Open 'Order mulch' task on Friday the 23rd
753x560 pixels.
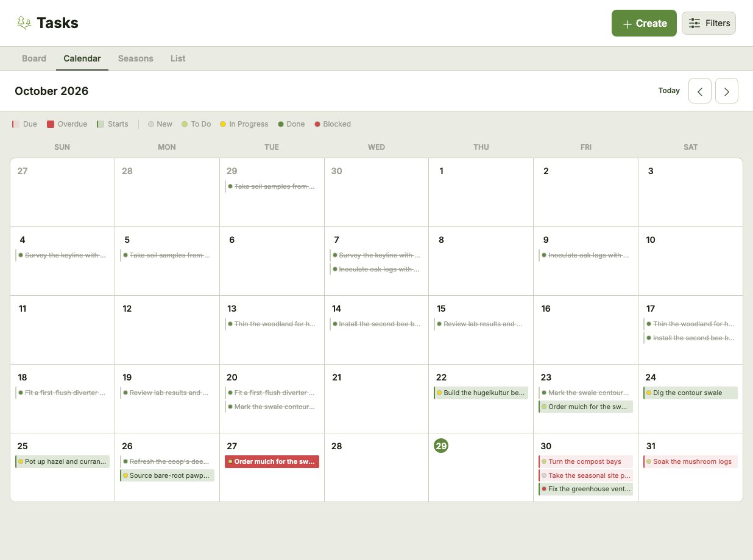coord(585,407)
